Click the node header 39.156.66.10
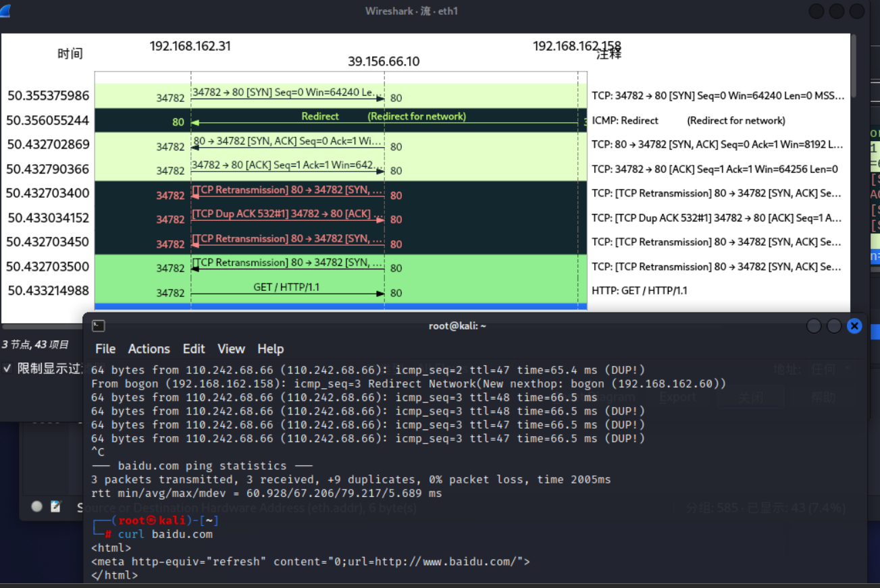 tap(384, 61)
